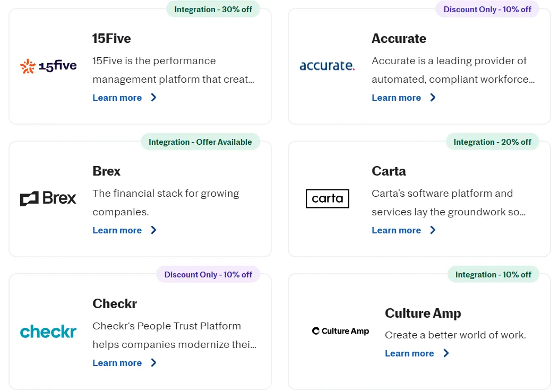Click the chevron arrow in Culture Amp card
This screenshot has width=559, height=392.
pyautogui.click(x=446, y=353)
